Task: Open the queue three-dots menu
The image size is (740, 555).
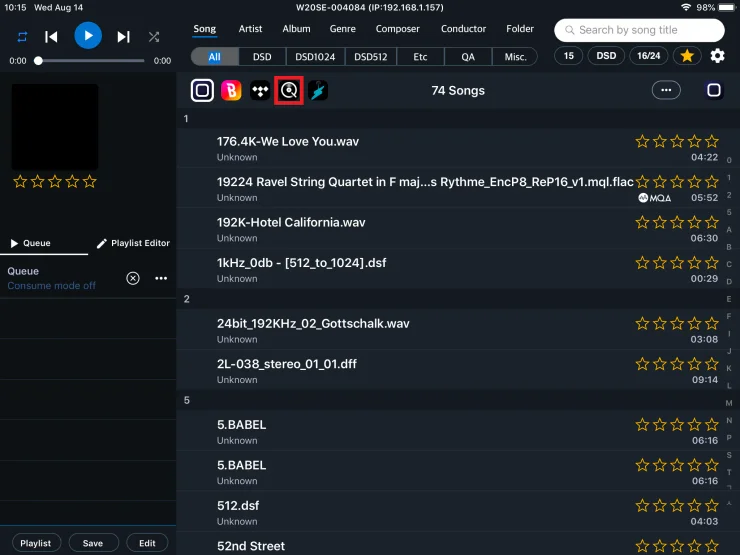Action: [161, 278]
